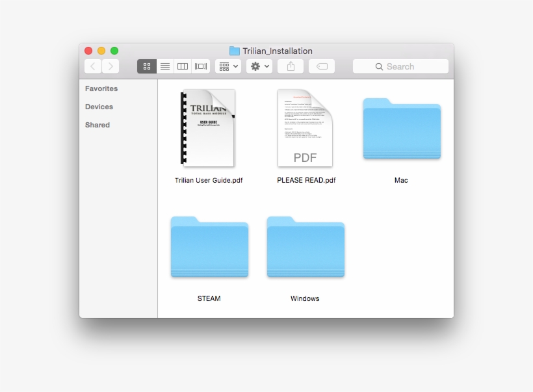Viewport: 533px width, 392px height.
Task: Go back with the left arrow
Action: point(93,66)
